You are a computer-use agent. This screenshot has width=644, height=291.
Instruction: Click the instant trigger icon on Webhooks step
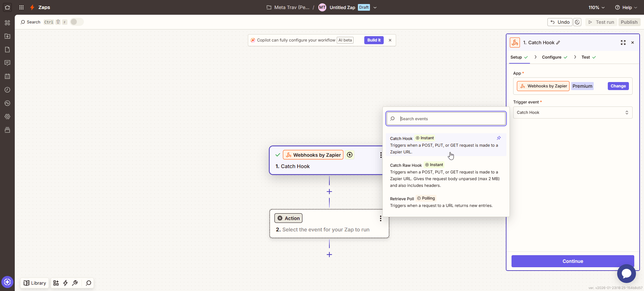pos(350,155)
